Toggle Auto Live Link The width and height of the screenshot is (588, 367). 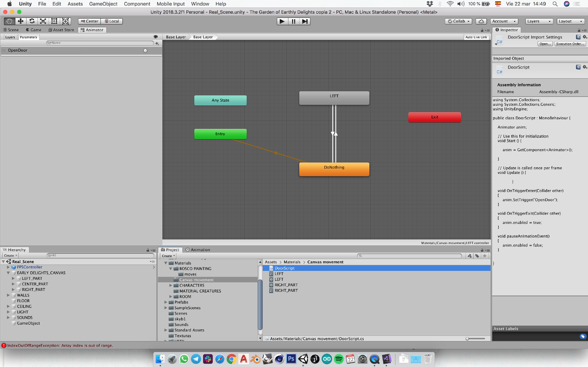(x=476, y=37)
